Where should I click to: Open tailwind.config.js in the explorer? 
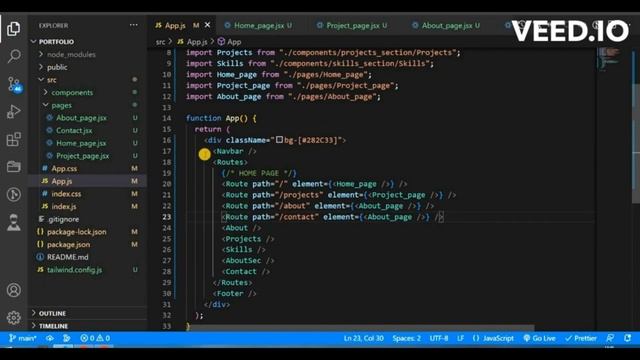click(x=74, y=269)
